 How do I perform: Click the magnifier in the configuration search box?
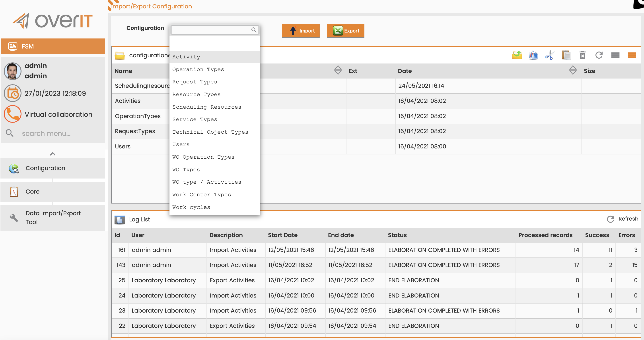(x=254, y=30)
